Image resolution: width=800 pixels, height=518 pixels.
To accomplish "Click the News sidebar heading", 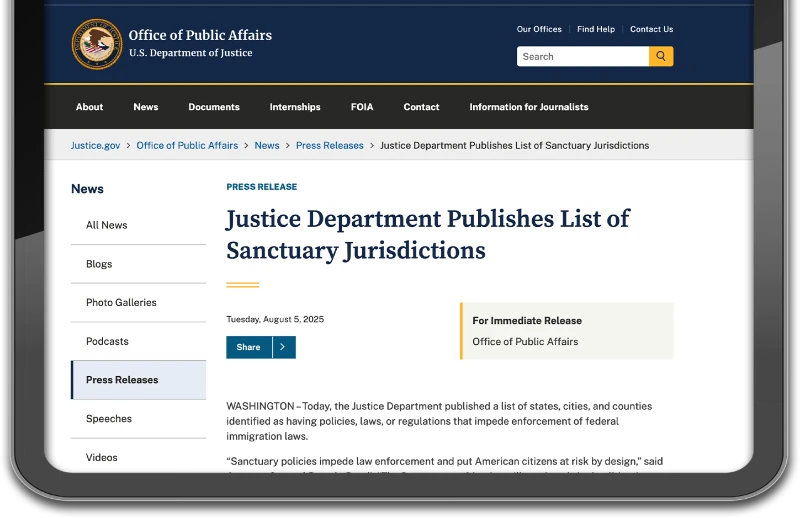I will tap(87, 189).
